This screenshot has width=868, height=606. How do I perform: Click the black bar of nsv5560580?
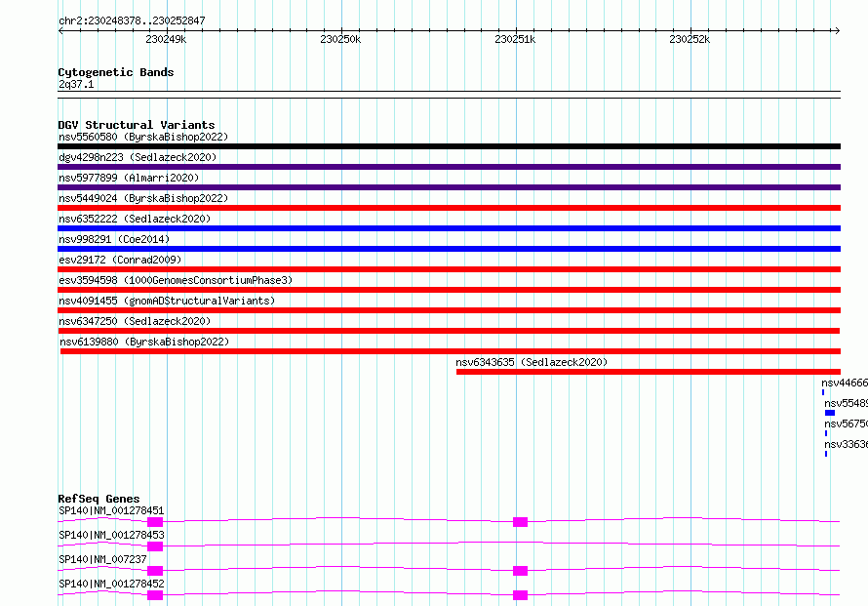click(x=449, y=146)
